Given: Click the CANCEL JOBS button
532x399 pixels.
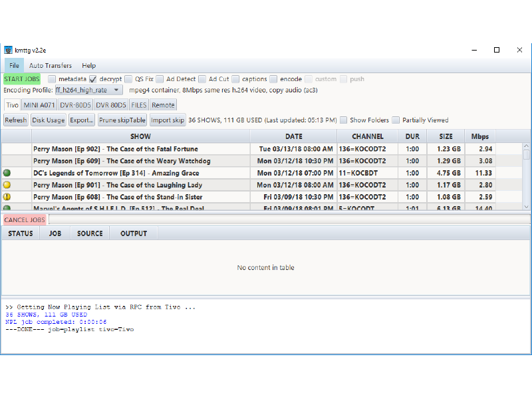Looking at the screenshot, I should click(25, 219).
